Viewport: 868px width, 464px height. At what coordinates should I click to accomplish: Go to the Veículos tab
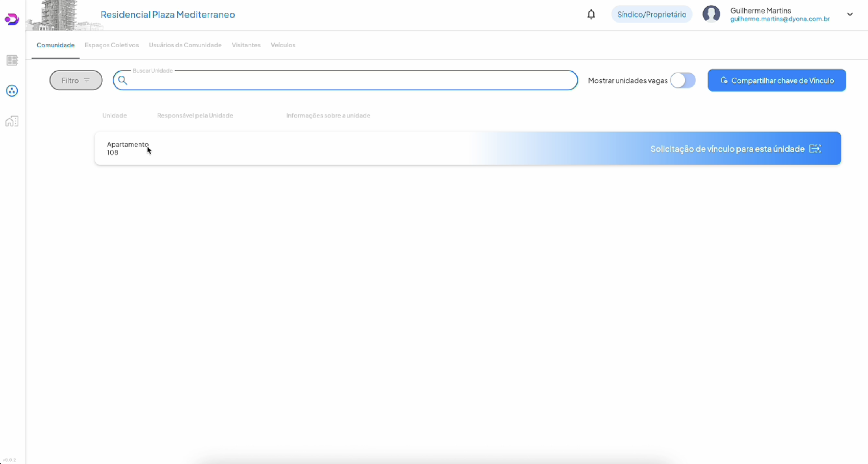[283, 45]
